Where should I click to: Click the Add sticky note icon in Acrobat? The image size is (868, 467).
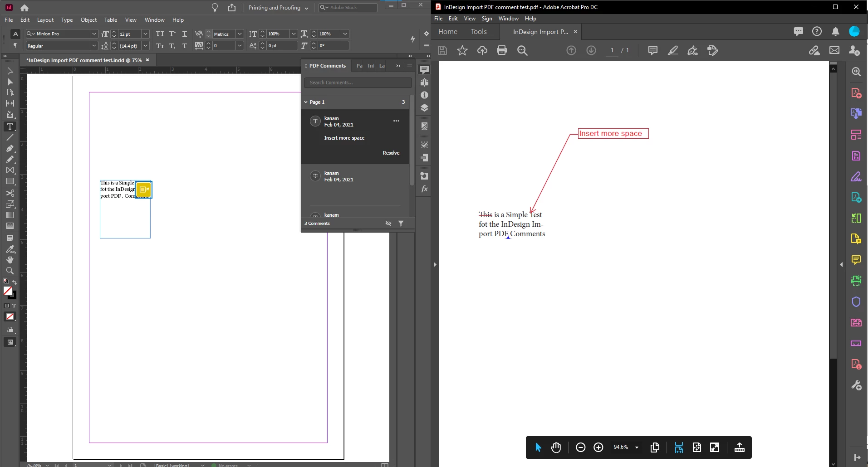pyautogui.click(x=653, y=50)
